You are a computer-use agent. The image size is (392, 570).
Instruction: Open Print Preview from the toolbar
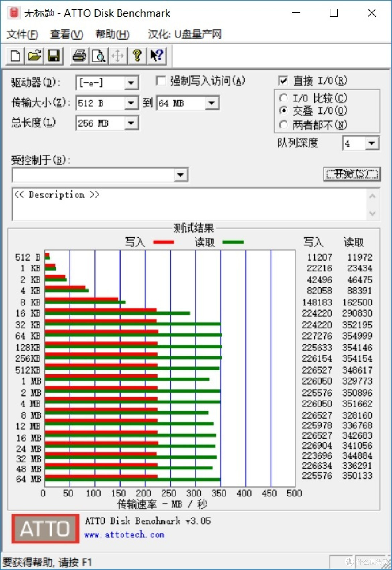(x=99, y=56)
